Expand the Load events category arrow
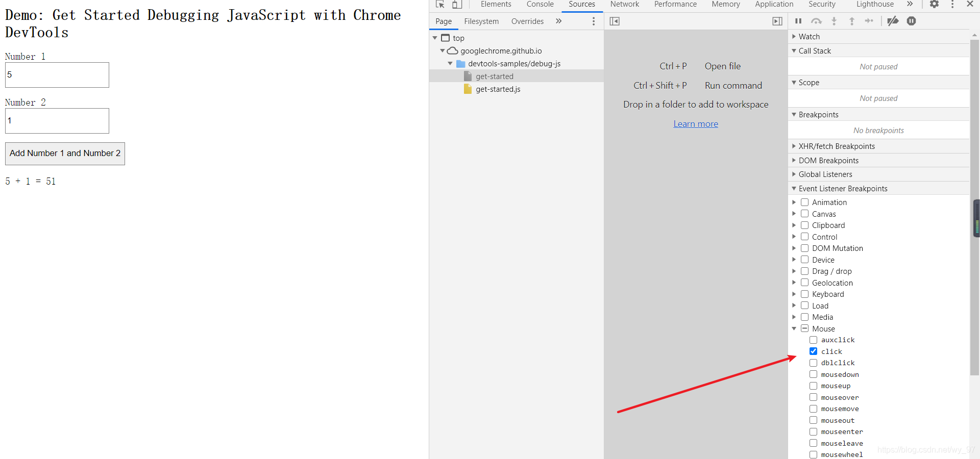Image resolution: width=980 pixels, height=459 pixels. pyautogui.click(x=794, y=305)
